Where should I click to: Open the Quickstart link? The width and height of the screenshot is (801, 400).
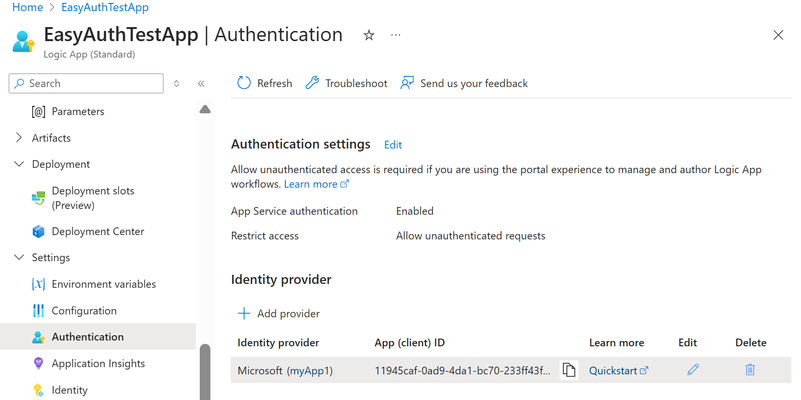pos(619,371)
